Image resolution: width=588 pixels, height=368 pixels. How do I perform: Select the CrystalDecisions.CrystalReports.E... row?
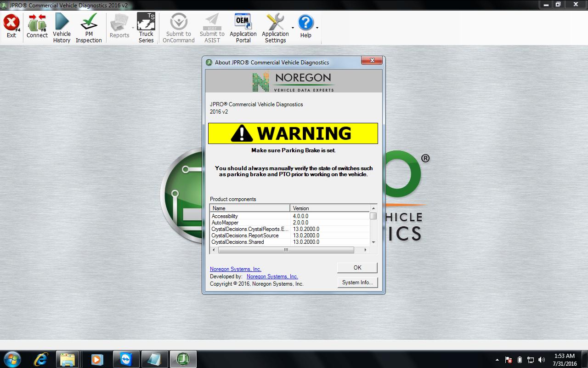coord(290,229)
